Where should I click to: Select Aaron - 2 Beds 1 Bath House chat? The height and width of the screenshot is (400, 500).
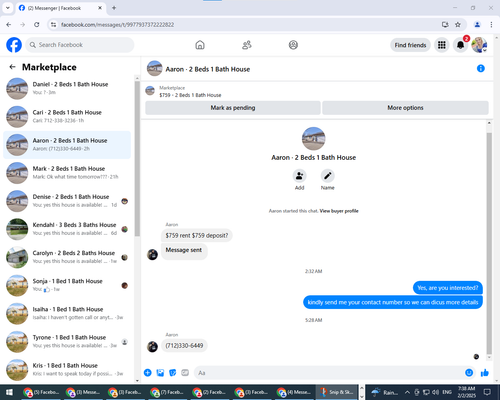(67, 145)
